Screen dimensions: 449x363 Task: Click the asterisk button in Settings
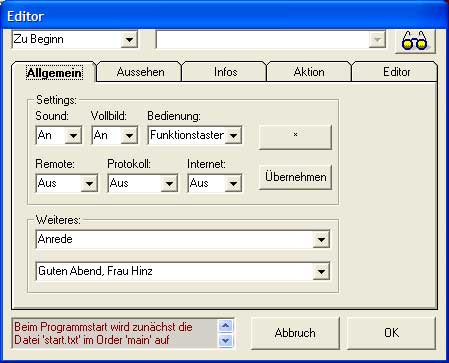coord(295,137)
